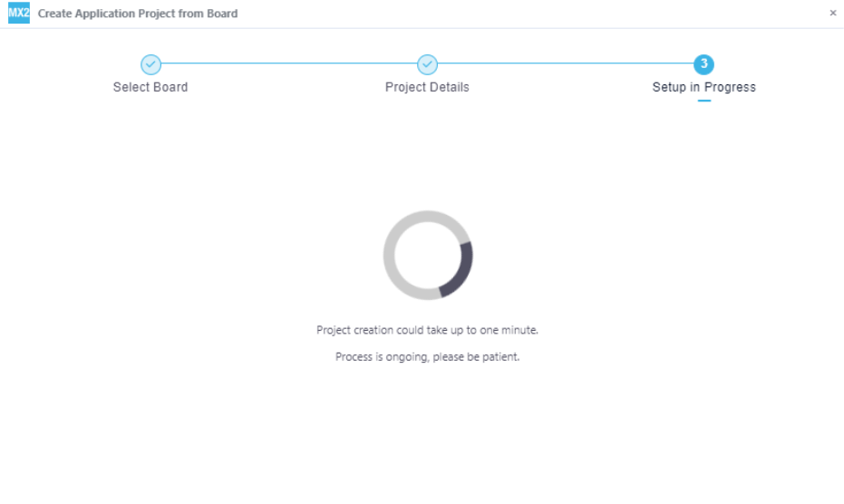Select the Setup in Progress step label
This screenshot has height=504, width=844.
pos(704,87)
